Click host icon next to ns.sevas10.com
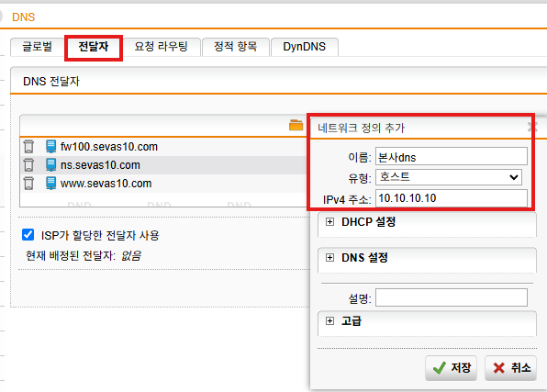 pyautogui.click(x=50, y=164)
